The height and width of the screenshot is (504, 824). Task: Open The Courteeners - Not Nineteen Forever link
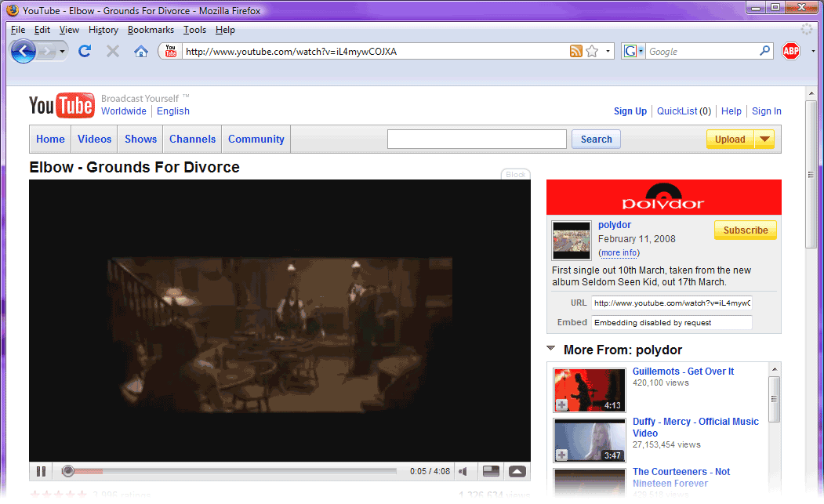coord(681,477)
